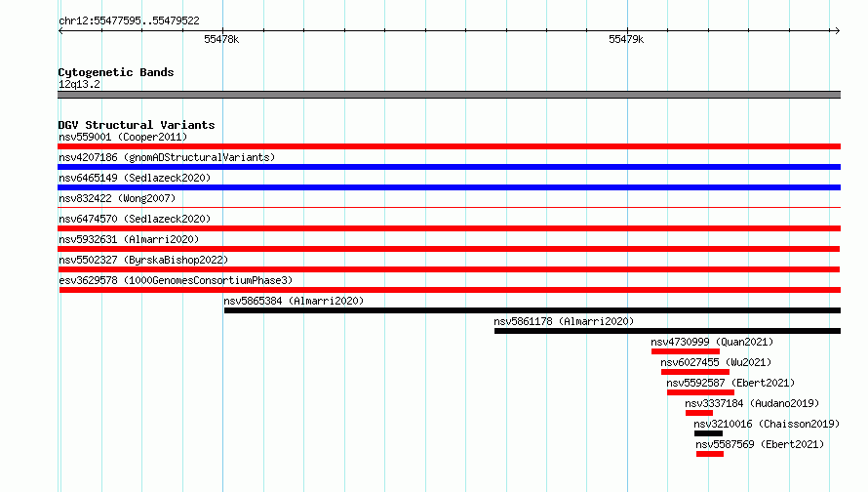Select the nsv6474570 (Sedlazeck2020) label
868x492 pixels.
(x=135, y=219)
